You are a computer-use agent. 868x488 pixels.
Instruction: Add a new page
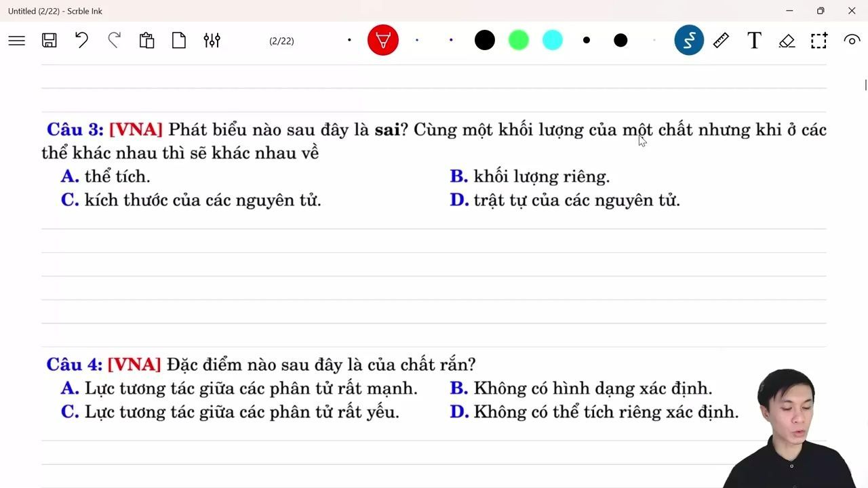click(x=179, y=41)
